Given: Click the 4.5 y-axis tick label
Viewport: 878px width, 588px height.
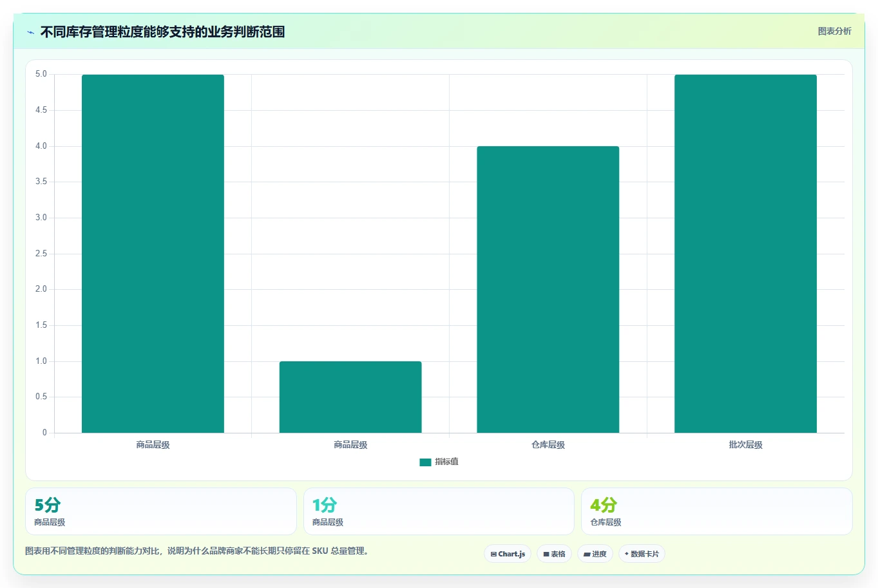Looking at the screenshot, I should (41, 110).
